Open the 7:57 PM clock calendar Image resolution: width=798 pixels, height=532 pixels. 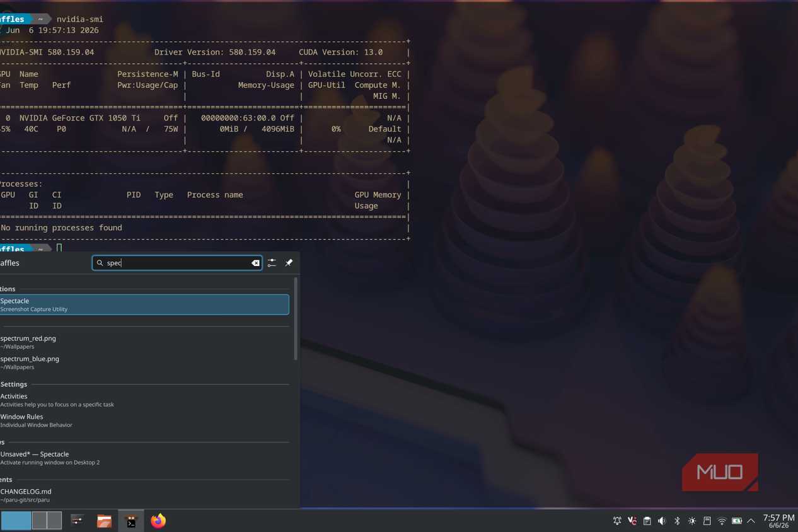(x=778, y=521)
